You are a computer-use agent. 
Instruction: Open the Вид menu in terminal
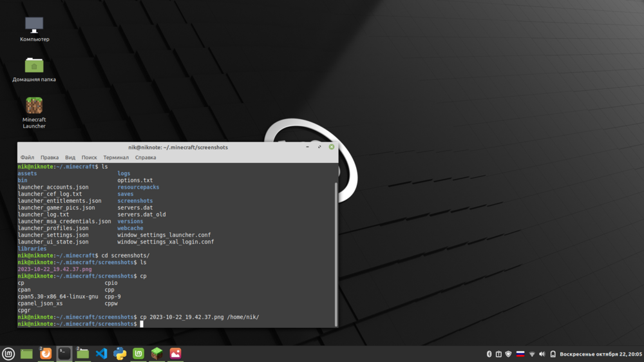pos(70,157)
